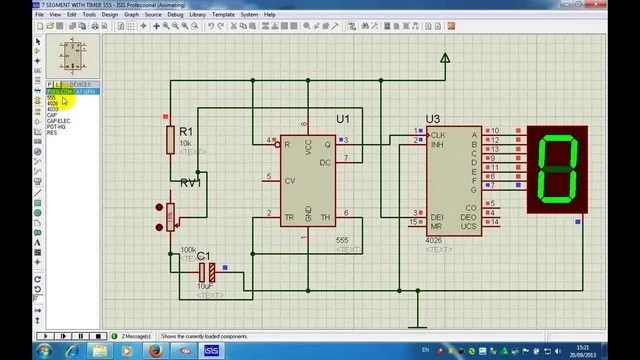Select POT-HG in the devices list
This screenshot has width=640, height=360.
tap(56, 127)
